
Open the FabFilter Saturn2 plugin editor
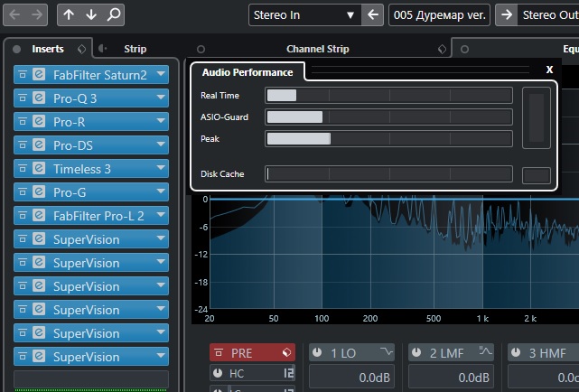39,75
